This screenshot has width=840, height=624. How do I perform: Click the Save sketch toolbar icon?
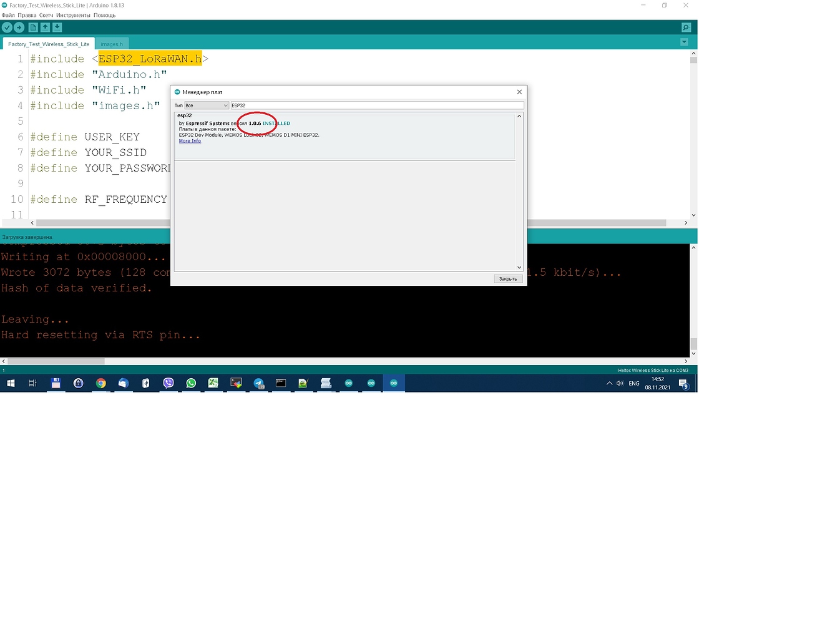[x=57, y=27]
